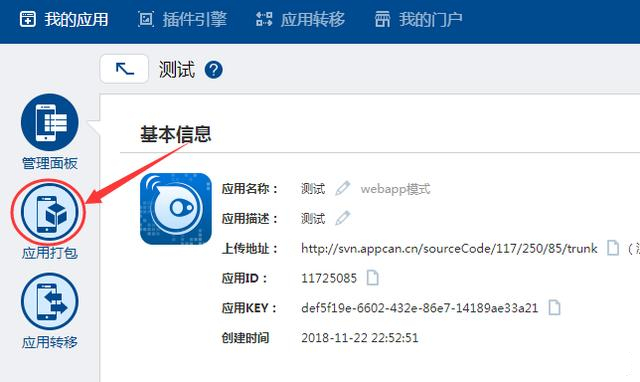Click the 应用转移 header icon
Screen dimensions: 640x382
[264, 19]
